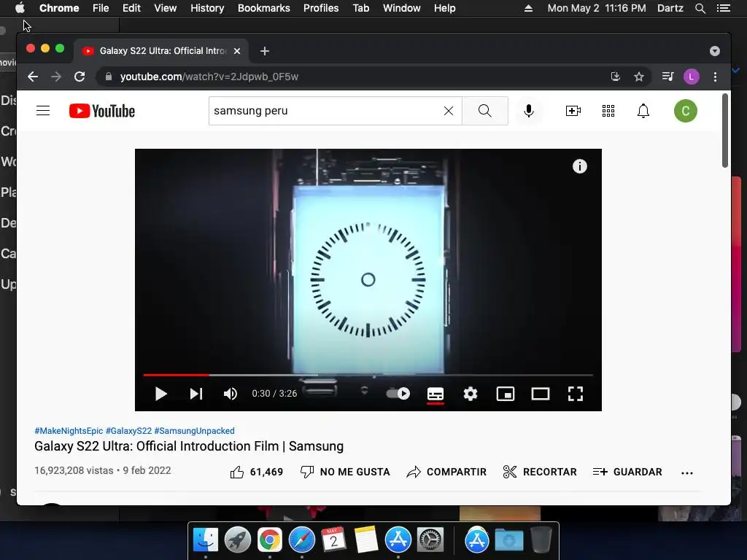Close the Galaxy S22 Ultra tab
The width and height of the screenshot is (747, 560).
tap(237, 51)
